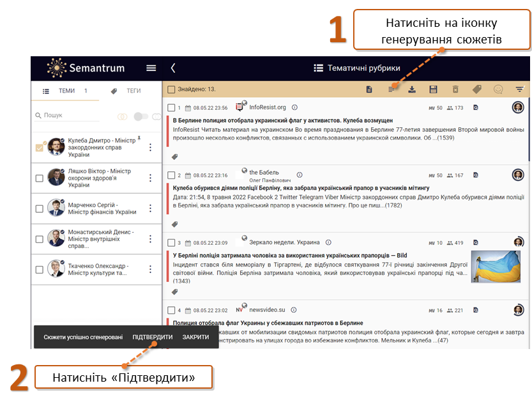532x397 pixels.
Task: Select the checkbox for article 3
Action: tap(171, 243)
